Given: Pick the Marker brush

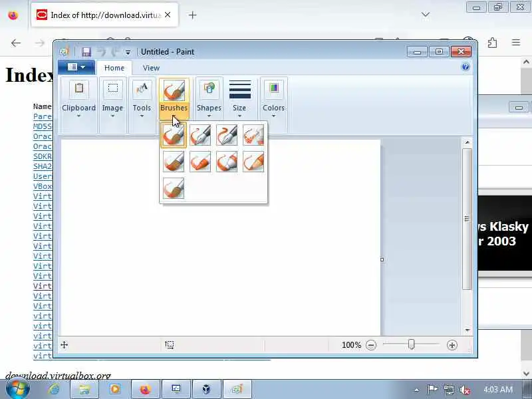Looking at the screenshot, I should pyautogui.click(x=227, y=162).
